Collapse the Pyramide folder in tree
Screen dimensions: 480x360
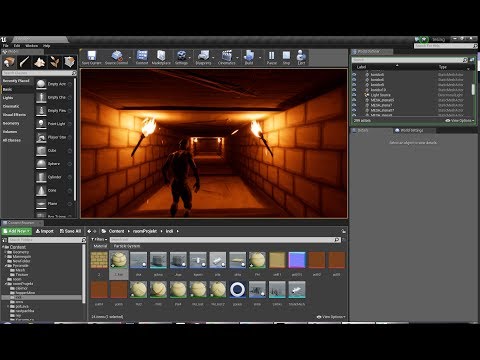tap(5, 266)
